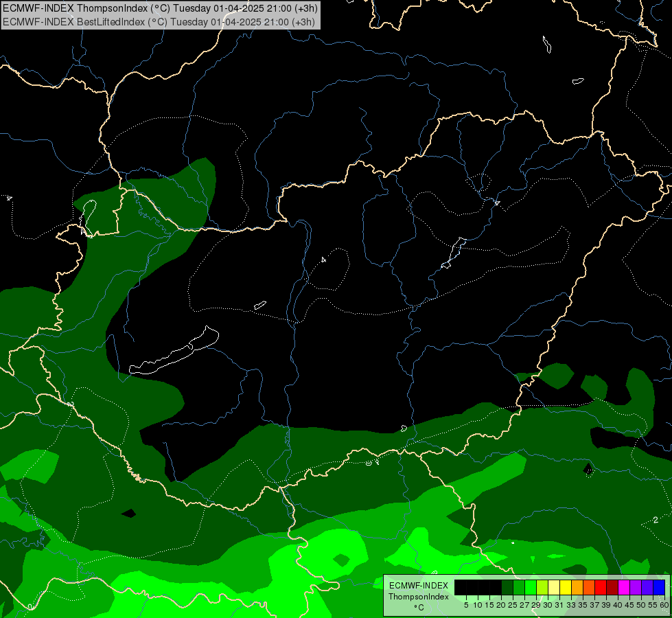Select the medium green 25–27 legend swatch
The width and height of the screenshot is (672, 618).
518,587
